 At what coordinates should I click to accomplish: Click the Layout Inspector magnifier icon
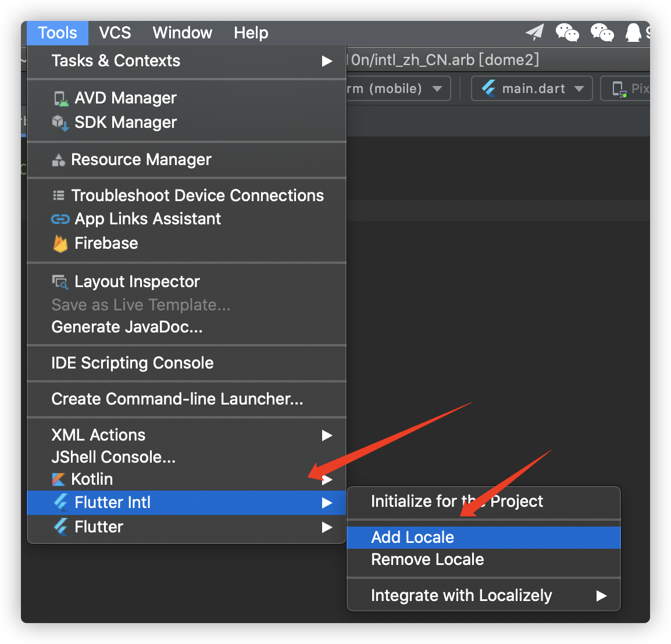60,281
